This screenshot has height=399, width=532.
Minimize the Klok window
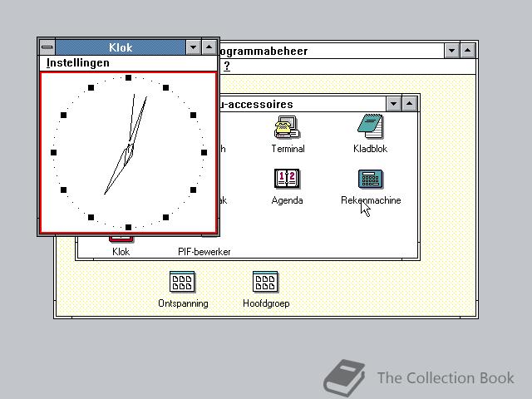click(194, 47)
